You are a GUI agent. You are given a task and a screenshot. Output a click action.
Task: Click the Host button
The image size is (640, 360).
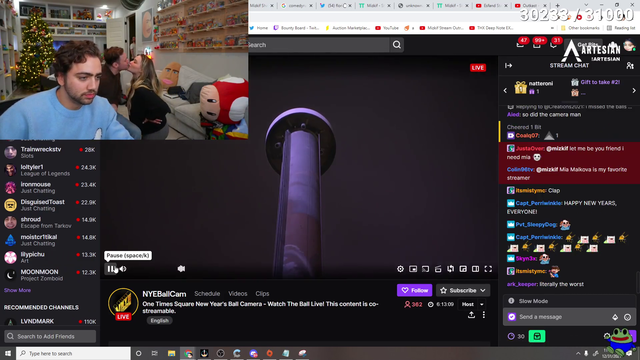[468, 304]
